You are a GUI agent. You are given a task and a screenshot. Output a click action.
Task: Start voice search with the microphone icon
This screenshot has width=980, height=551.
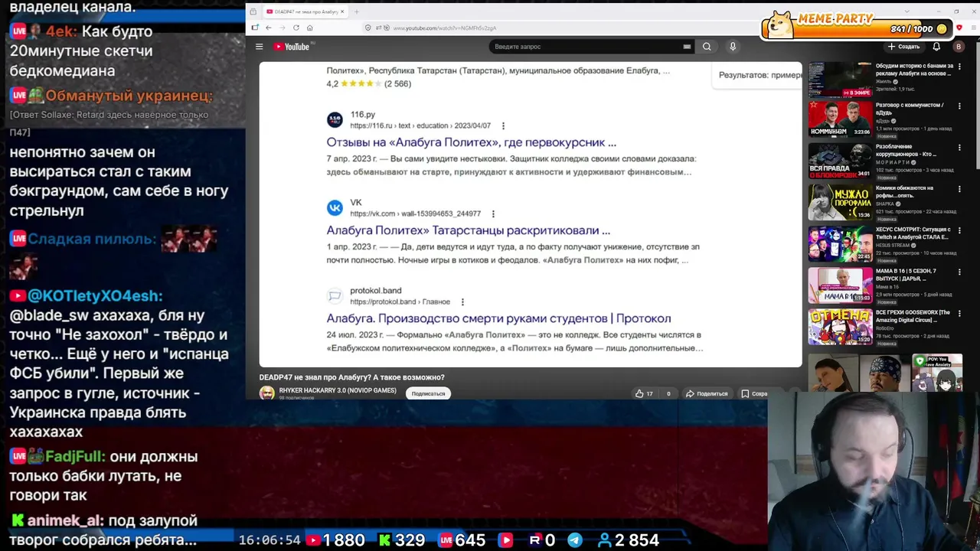pos(733,47)
